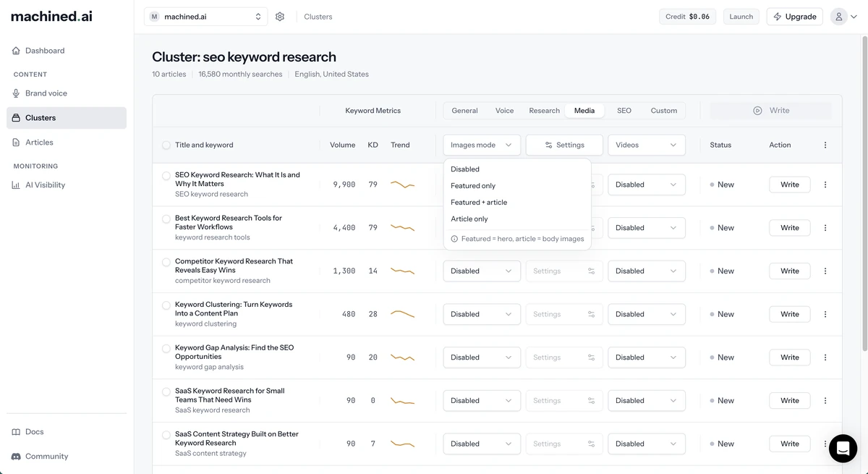868x474 pixels.
Task: Select the SEO Keyword Research article checkbox
Action: pos(166,176)
